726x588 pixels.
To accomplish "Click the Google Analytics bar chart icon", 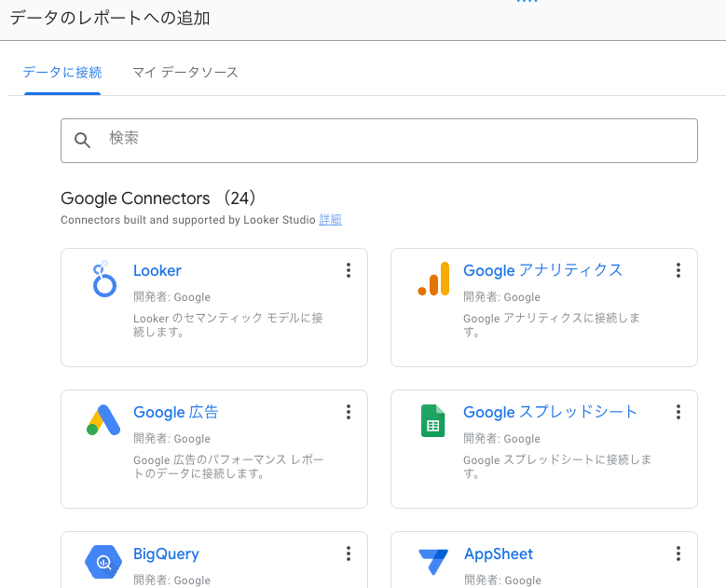I will pos(433,279).
